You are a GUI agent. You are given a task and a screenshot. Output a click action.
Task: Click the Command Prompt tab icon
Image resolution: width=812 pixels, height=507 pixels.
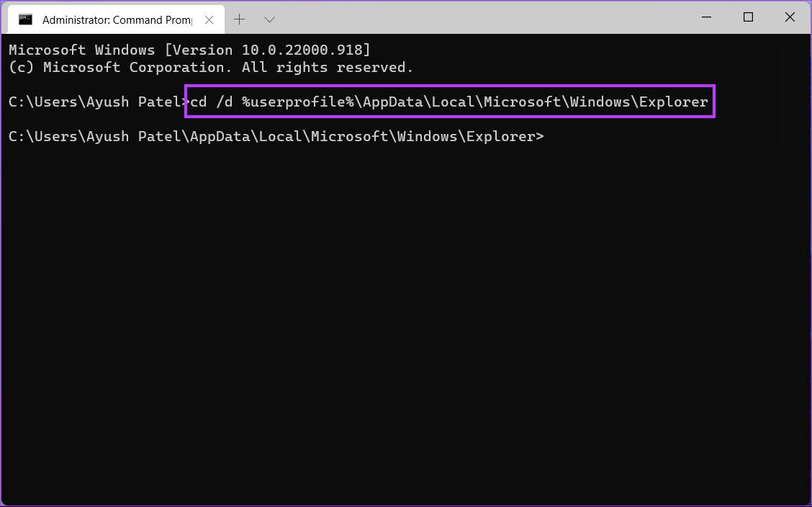pos(26,19)
